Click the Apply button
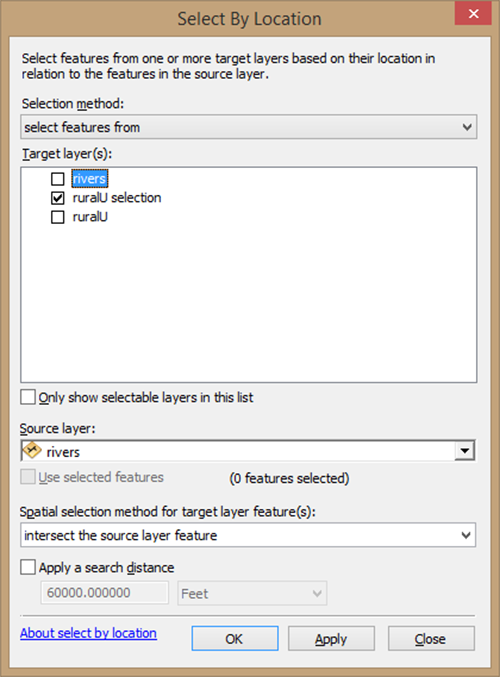The width and height of the screenshot is (500, 677). pos(331,639)
